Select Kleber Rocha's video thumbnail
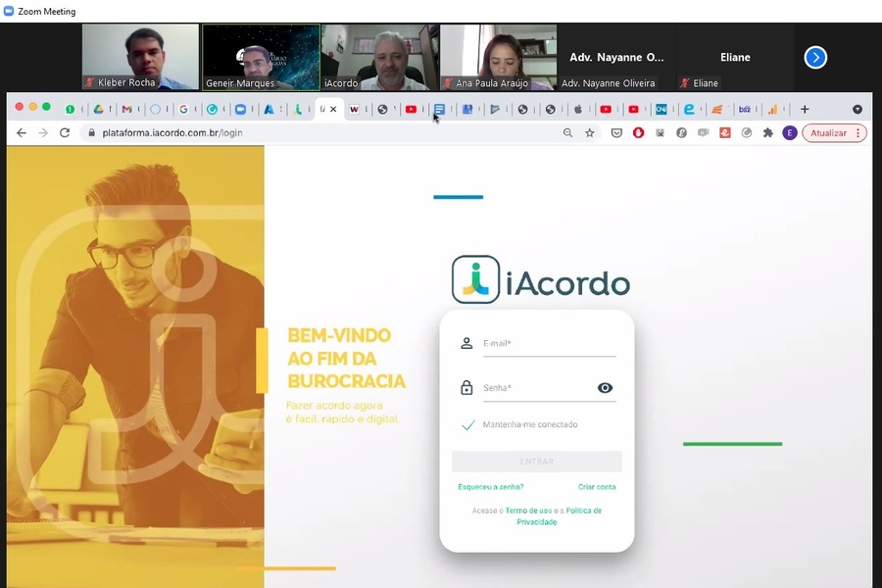882x588 pixels. pyautogui.click(x=140, y=57)
